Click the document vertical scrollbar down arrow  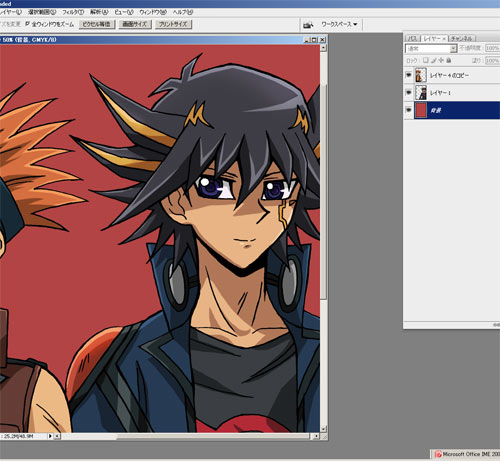point(323,429)
